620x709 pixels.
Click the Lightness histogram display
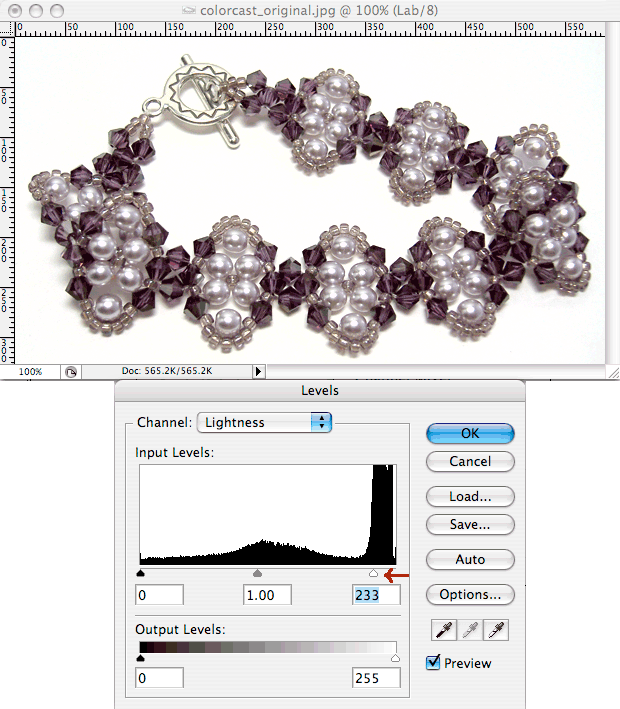pyautogui.click(x=268, y=515)
